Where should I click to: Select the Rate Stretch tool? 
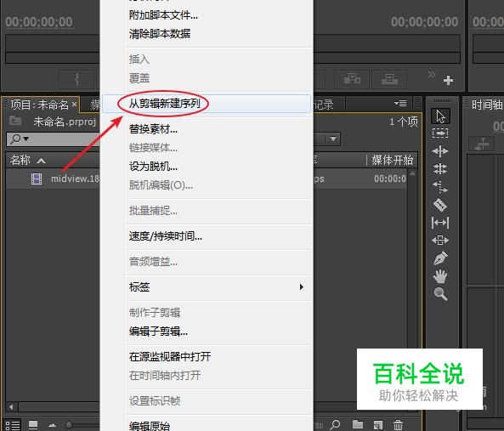(x=440, y=186)
